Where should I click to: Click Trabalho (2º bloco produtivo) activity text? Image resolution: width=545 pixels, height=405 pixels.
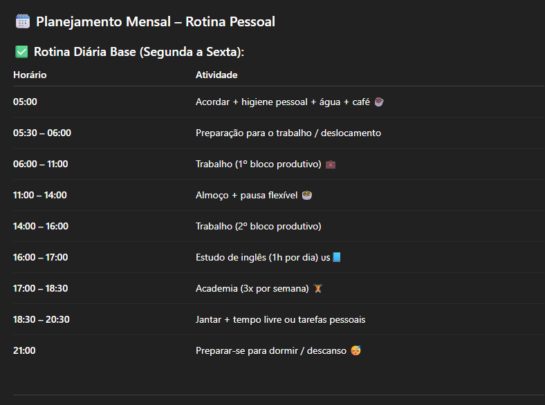(x=259, y=226)
